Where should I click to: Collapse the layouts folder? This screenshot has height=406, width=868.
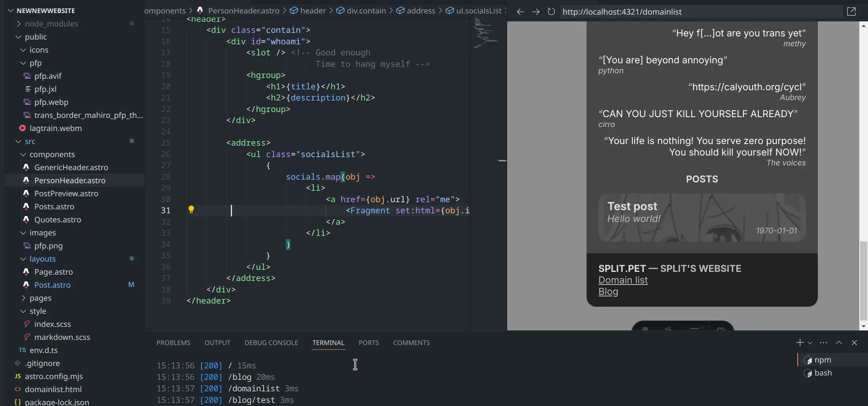click(74, 259)
